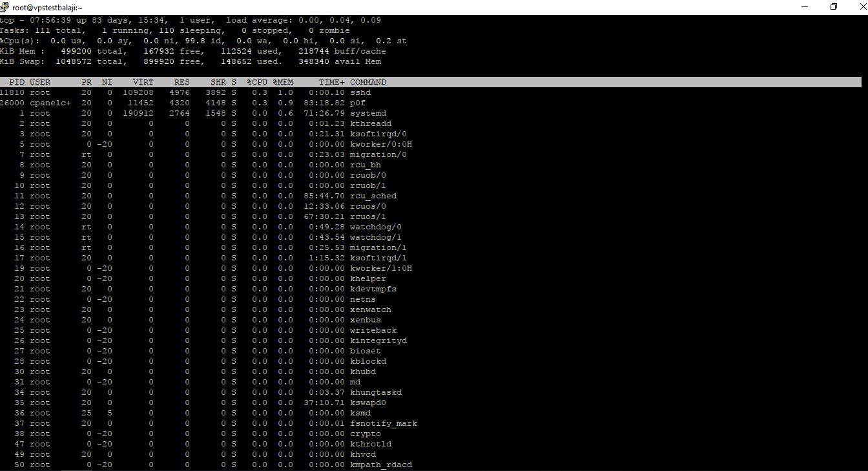This screenshot has width=868, height=471.
Task: Click the khvcd process name
Action: 363,454
